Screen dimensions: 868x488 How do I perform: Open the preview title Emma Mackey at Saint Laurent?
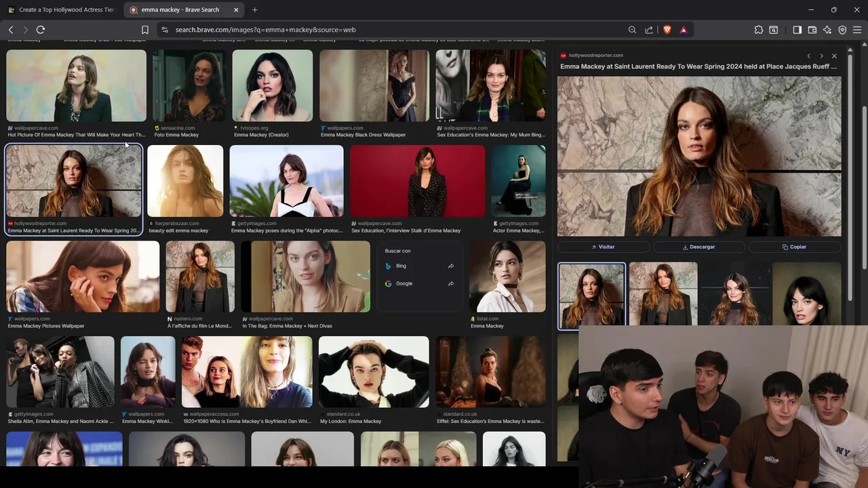coord(698,66)
